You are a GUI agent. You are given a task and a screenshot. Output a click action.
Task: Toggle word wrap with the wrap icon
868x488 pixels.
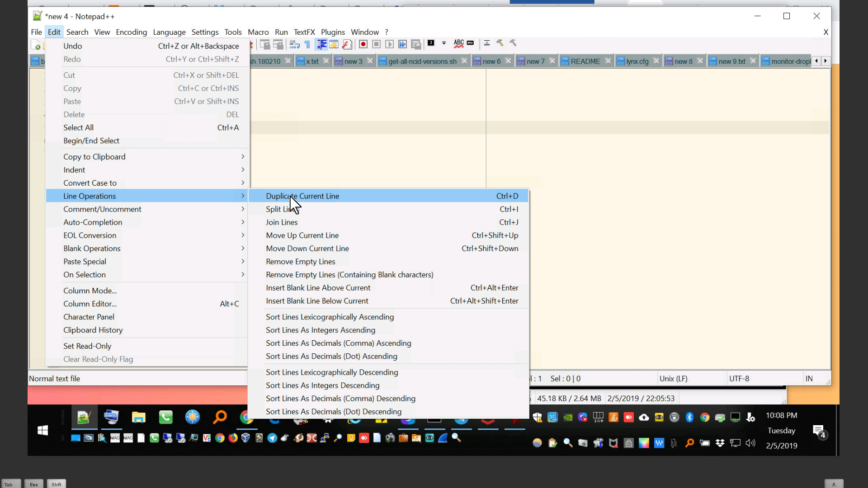(294, 44)
